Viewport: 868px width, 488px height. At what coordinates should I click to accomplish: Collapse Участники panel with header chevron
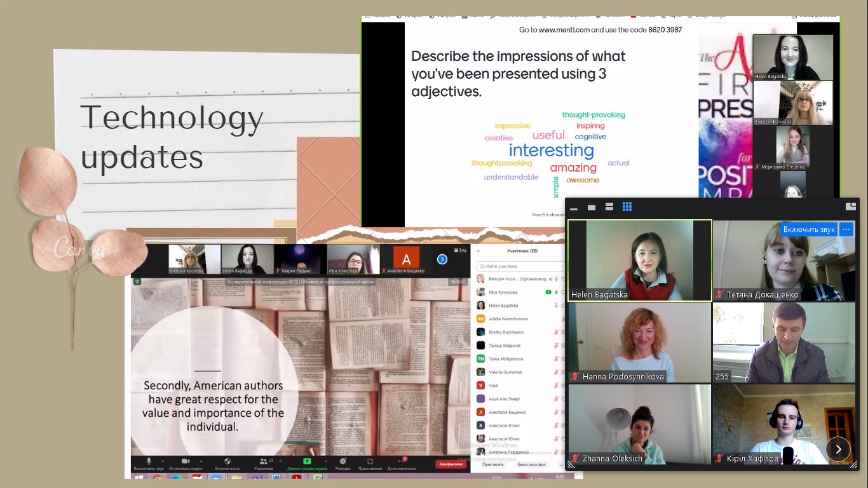point(478,251)
